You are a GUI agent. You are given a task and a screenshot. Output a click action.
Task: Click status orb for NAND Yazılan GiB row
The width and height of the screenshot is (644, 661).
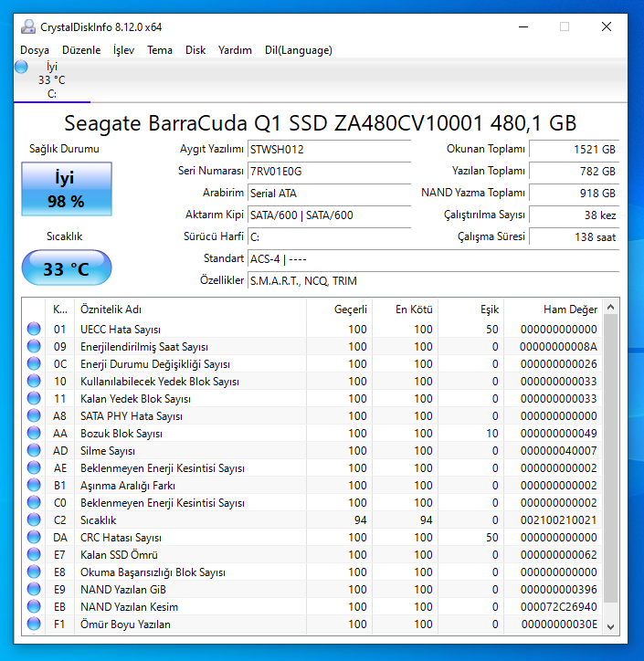tap(34, 590)
